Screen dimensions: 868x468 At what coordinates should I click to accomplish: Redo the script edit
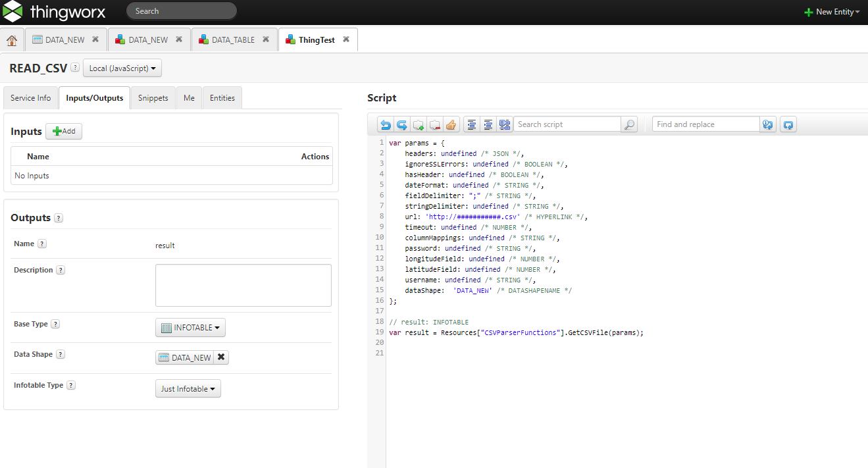[401, 124]
